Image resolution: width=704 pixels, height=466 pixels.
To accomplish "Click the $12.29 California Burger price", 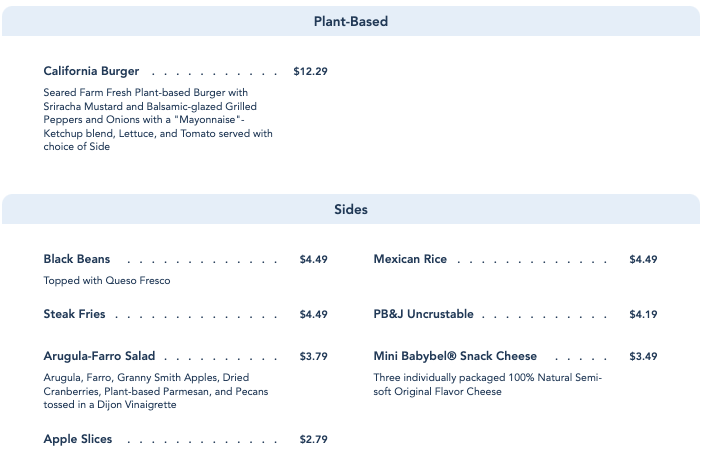I will click(x=310, y=72).
